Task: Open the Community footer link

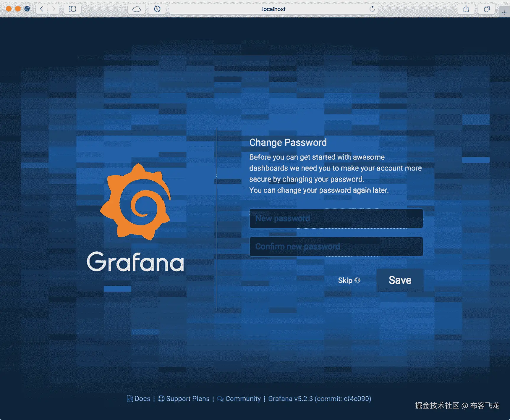Action: 239,399
